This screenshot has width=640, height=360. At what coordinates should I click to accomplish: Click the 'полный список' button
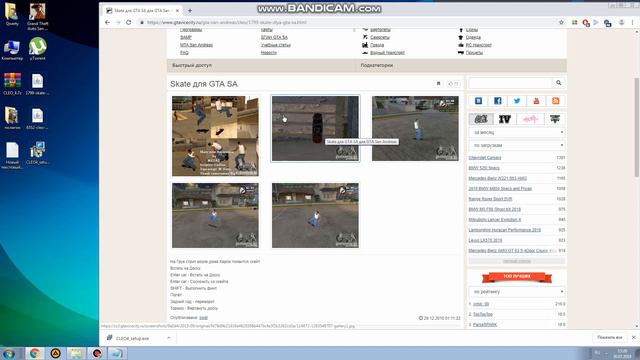(517, 261)
